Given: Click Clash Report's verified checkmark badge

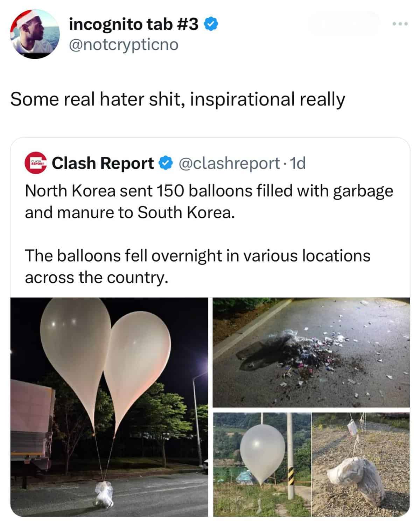Looking at the screenshot, I should coord(166,163).
